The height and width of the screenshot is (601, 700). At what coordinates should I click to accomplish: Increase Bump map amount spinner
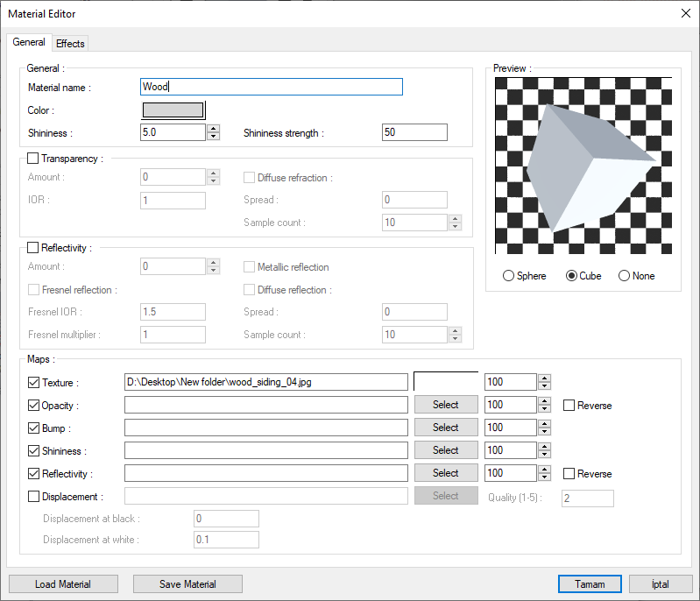(544, 424)
